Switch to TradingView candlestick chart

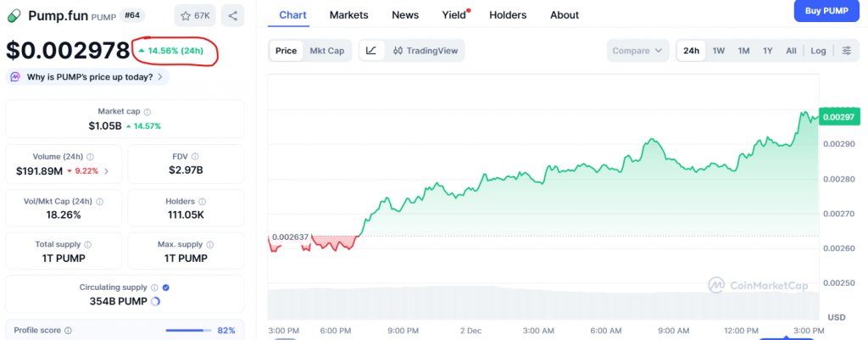[426, 50]
